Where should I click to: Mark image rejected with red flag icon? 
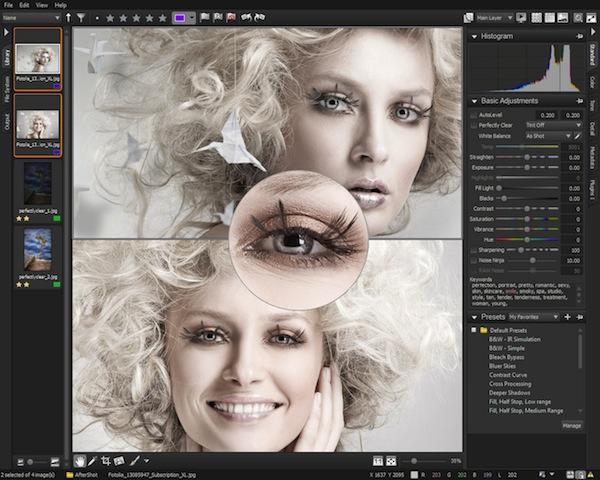231,18
